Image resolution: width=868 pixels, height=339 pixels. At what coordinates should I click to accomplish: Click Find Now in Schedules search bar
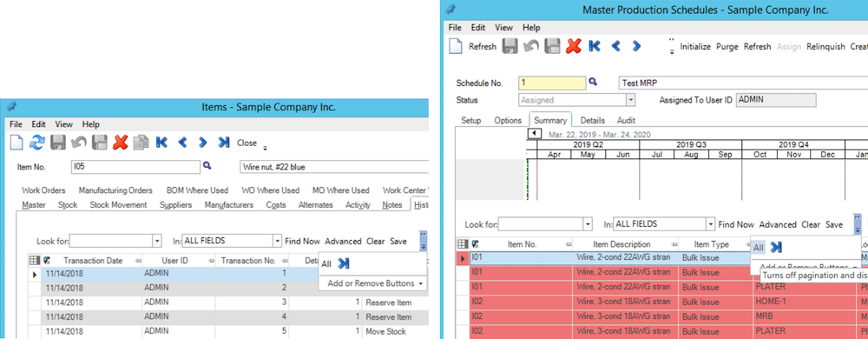pyautogui.click(x=736, y=224)
